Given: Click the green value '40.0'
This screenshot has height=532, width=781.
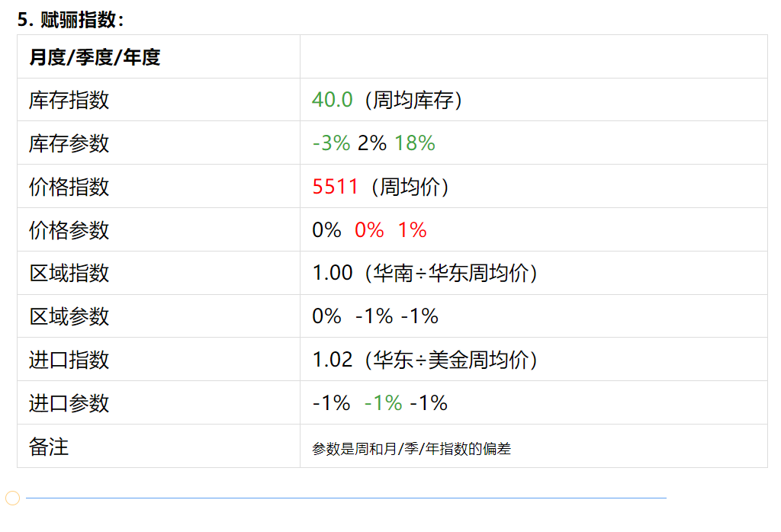Looking at the screenshot, I should tap(333, 100).
